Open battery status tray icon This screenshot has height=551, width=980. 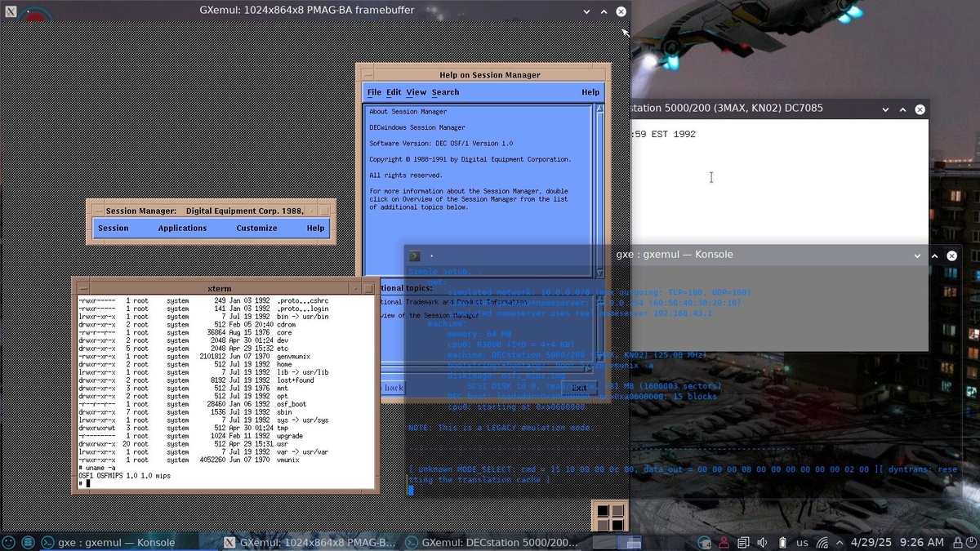pyautogui.click(x=782, y=542)
